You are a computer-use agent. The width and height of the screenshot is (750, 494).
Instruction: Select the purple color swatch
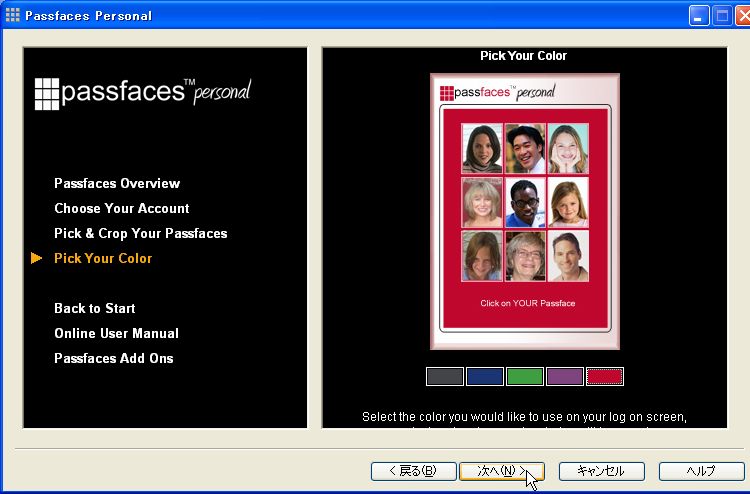click(x=565, y=376)
